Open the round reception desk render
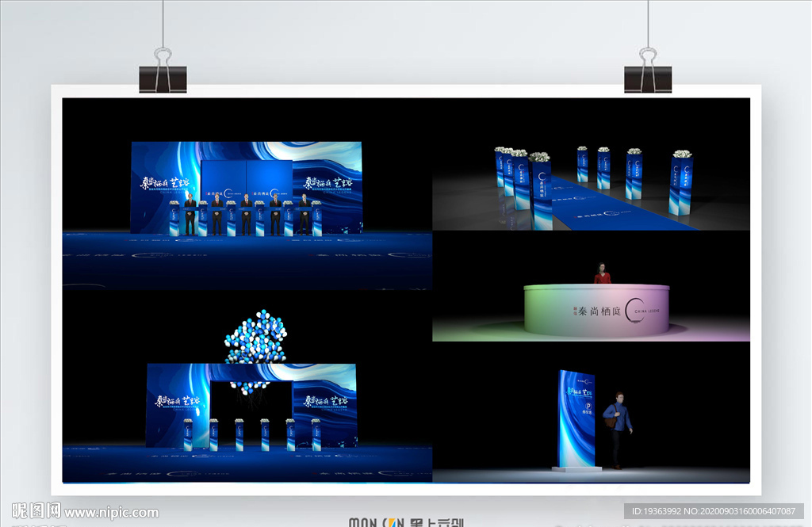The width and height of the screenshot is (812, 527). pyautogui.click(x=591, y=286)
